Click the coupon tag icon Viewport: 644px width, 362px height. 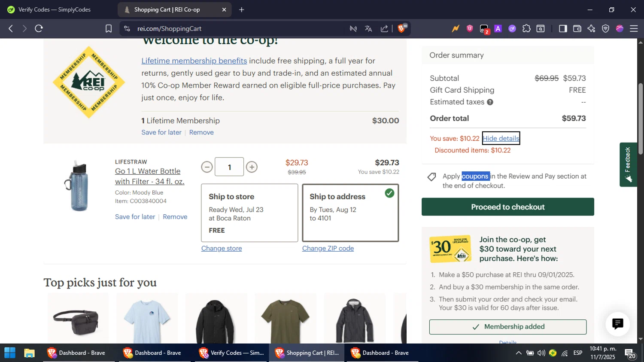pyautogui.click(x=432, y=177)
